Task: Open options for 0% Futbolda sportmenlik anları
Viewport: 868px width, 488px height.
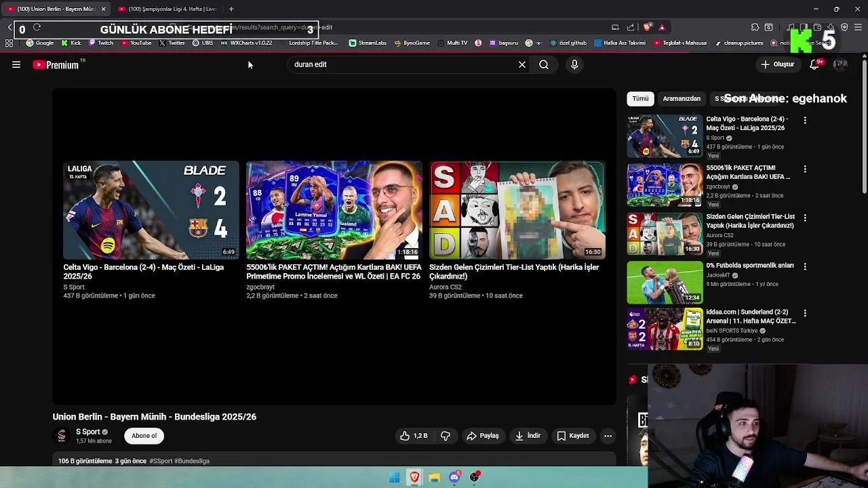Action: coord(805,266)
